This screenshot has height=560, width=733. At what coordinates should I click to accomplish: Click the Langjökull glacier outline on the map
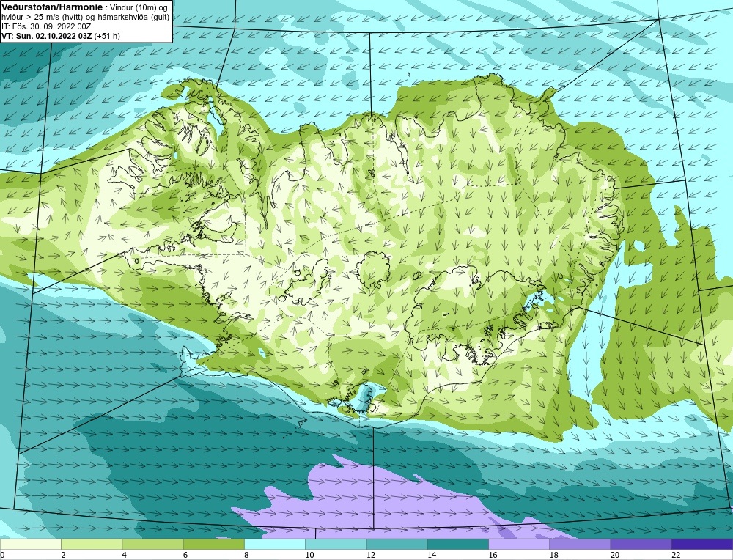tap(309, 282)
